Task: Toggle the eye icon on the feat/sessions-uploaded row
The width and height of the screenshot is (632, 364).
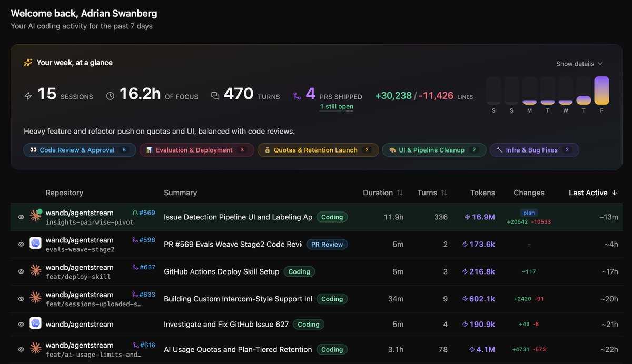Action: pyautogui.click(x=21, y=299)
